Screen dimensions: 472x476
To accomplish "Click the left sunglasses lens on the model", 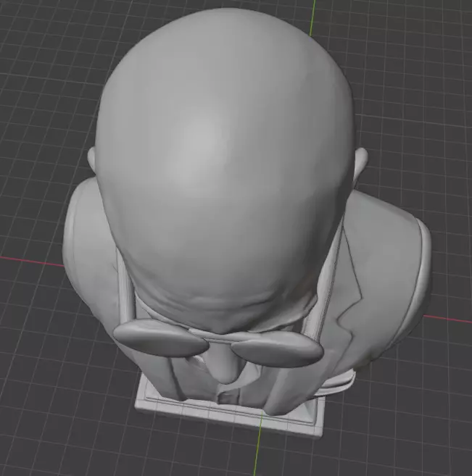I will click(160, 338).
